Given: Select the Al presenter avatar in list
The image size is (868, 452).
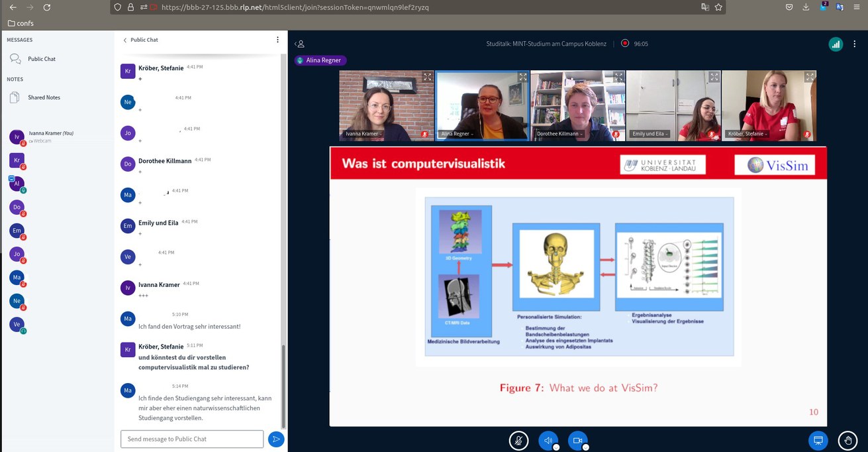Looking at the screenshot, I should [x=17, y=184].
